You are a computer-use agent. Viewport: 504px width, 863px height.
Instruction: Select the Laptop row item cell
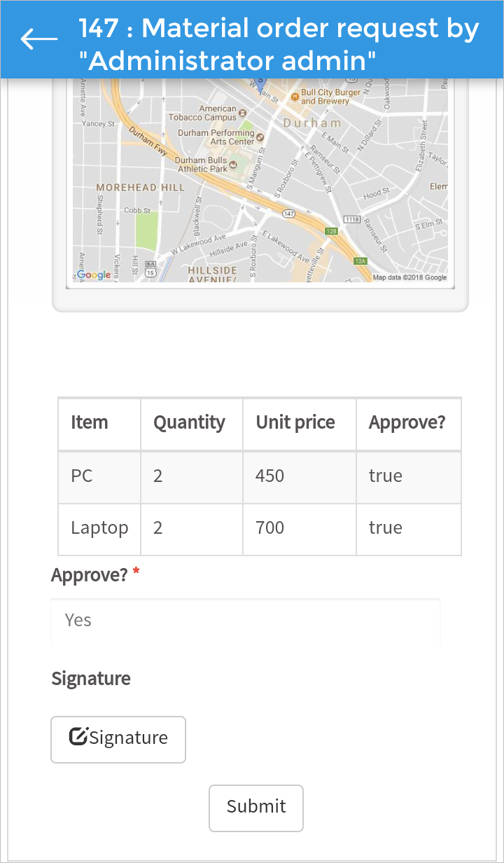(99, 528)
